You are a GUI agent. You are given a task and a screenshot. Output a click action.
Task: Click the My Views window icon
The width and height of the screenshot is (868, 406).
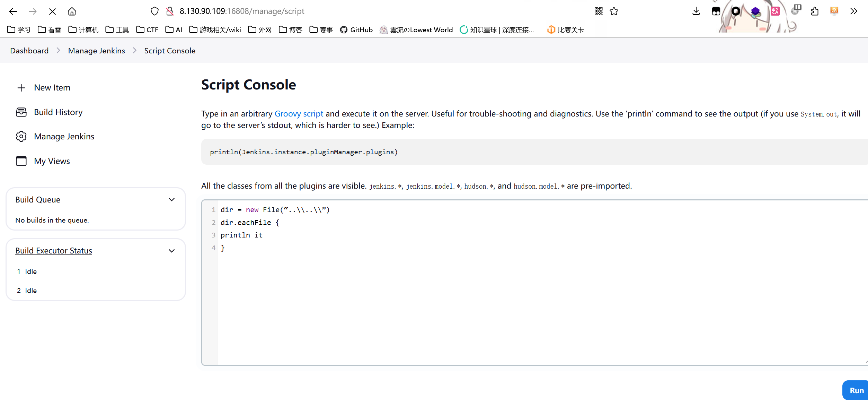click(21, 161)
